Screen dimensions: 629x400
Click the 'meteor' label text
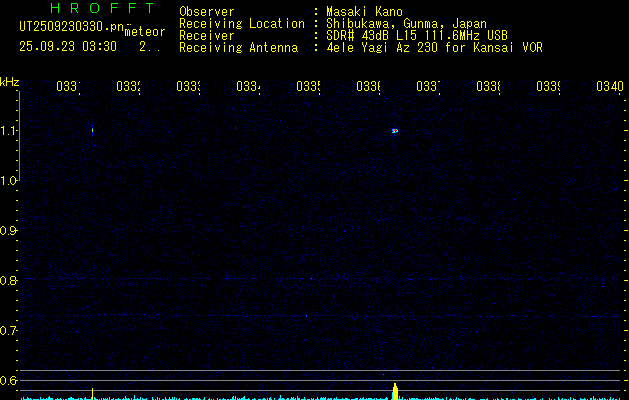point(144,31)
